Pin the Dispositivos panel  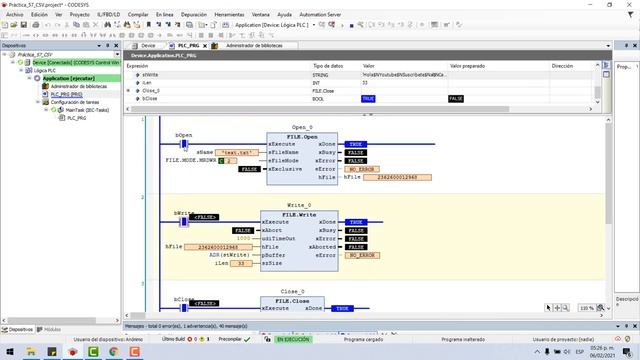tap(108, 45)
